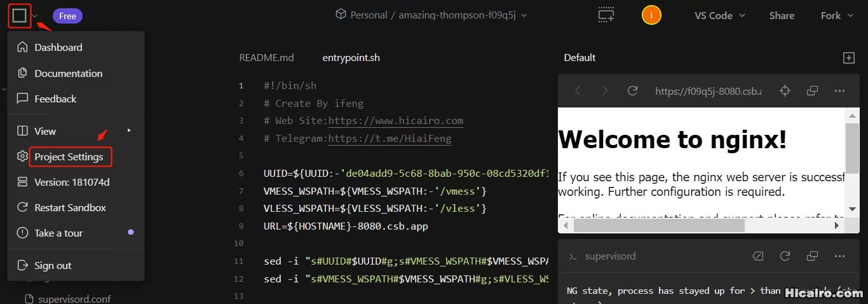The width and height of the screenshot is (868, 304).
Task: Add a new panel with plus icon
Action: 848,58
